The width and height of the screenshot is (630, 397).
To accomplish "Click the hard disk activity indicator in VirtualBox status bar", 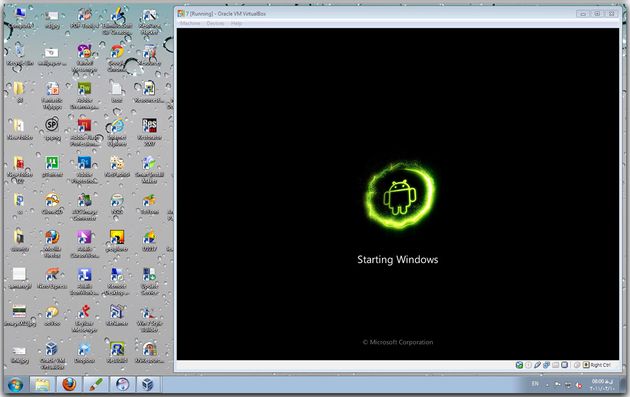I will pyautogui.click(x=519, y=365).
